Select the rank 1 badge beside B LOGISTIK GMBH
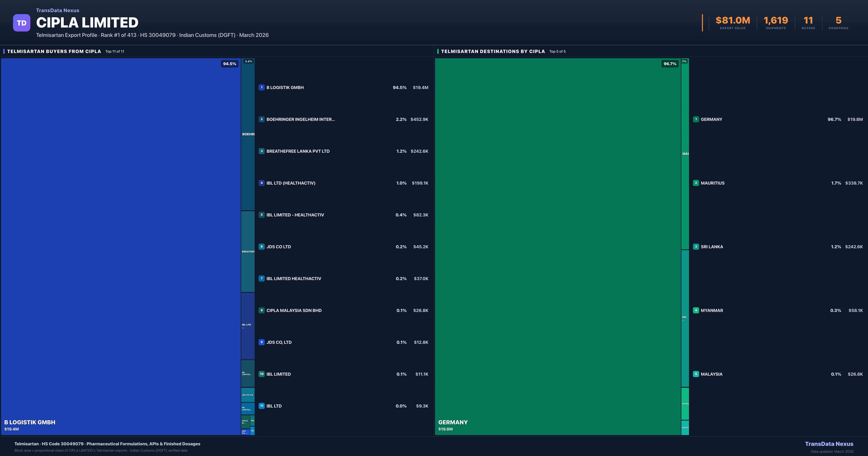This screenshot has height=456, width=868. coord(262,87)
